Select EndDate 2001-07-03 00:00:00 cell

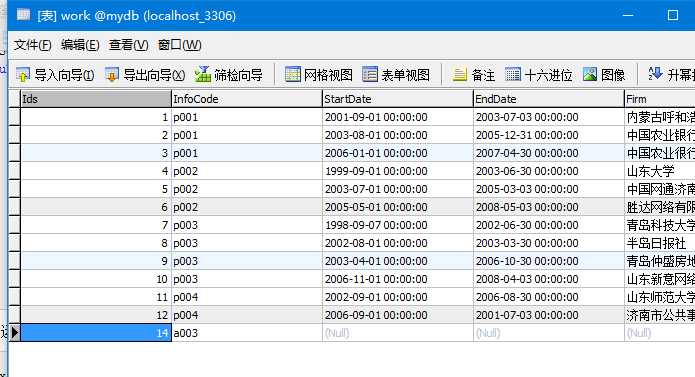click(x=549, y=315)
